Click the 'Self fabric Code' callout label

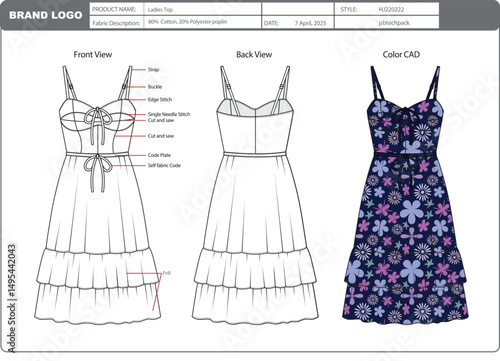164,165
